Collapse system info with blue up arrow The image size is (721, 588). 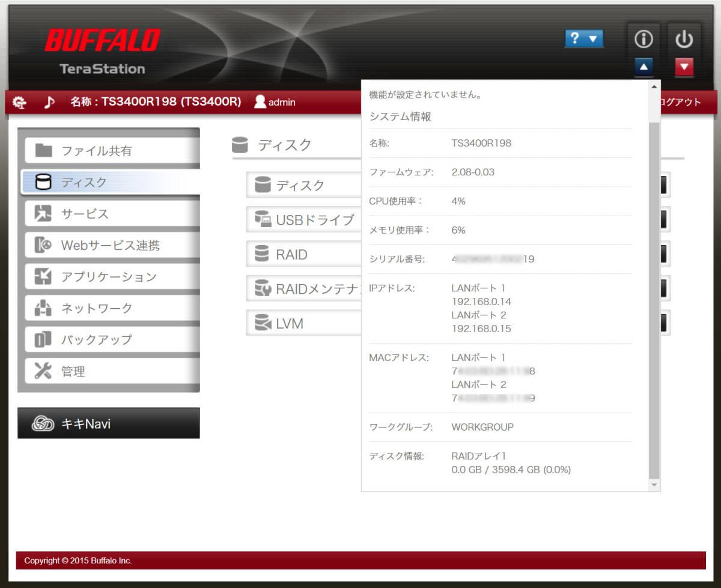(643, 67)
